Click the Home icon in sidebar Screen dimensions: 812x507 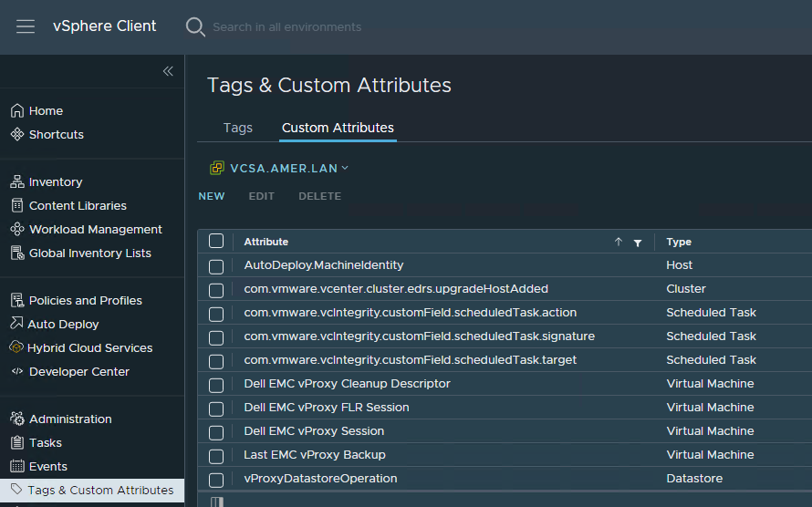coord(17,110)
